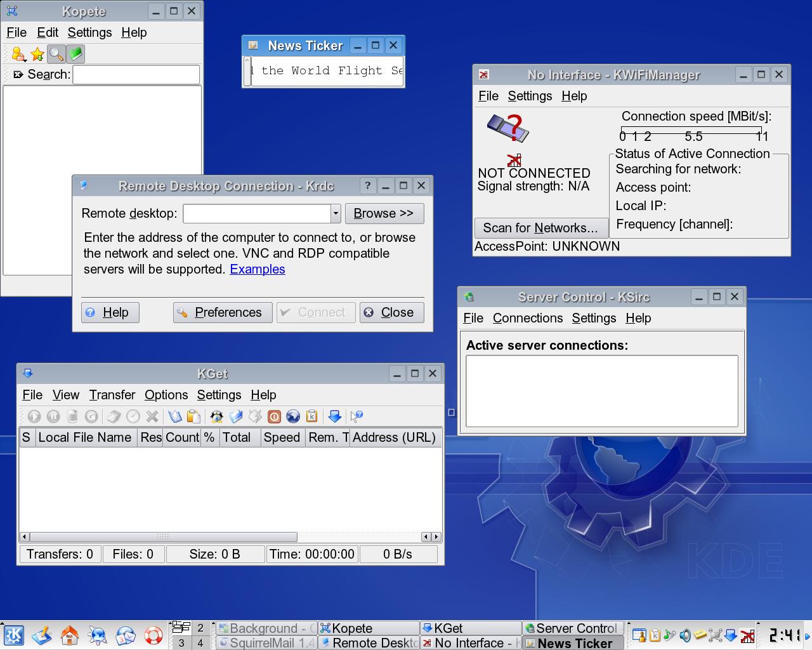Open the Kopete File menu
Viewport: 812px width, 650px height.
coord(16,32)
